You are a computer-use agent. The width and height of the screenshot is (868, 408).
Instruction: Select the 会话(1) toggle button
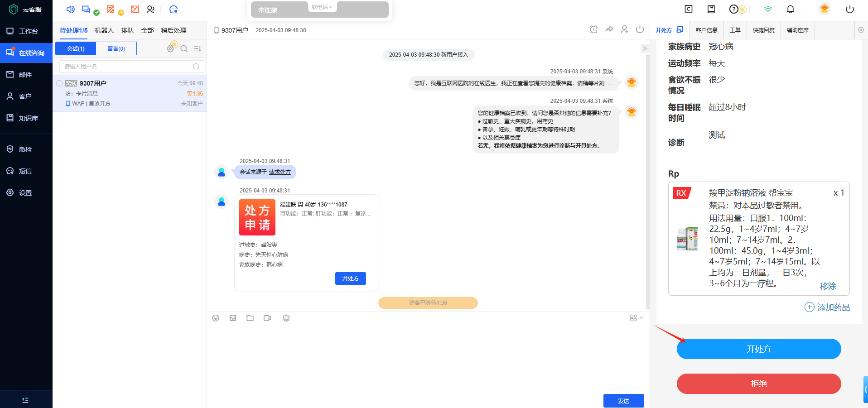(76, 48)
